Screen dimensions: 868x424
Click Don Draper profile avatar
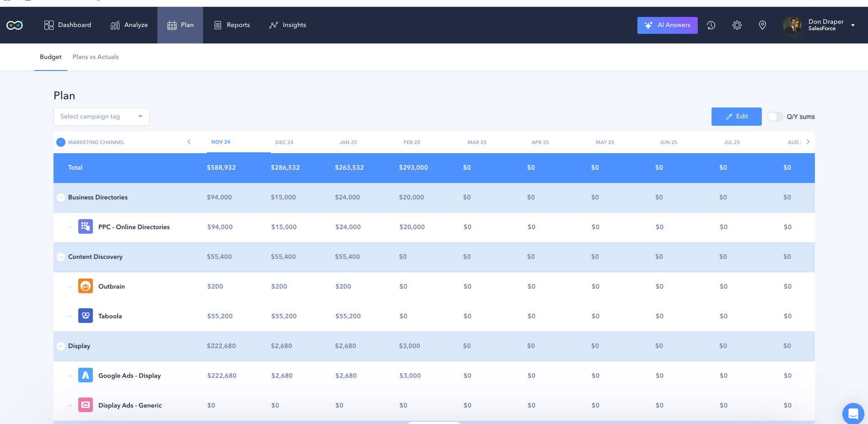792,25
